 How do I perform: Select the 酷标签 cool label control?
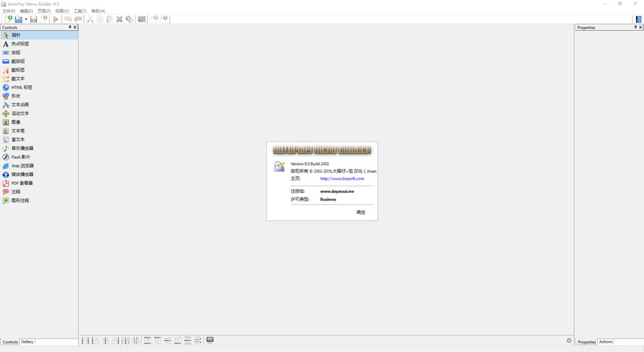pos(39,70)
